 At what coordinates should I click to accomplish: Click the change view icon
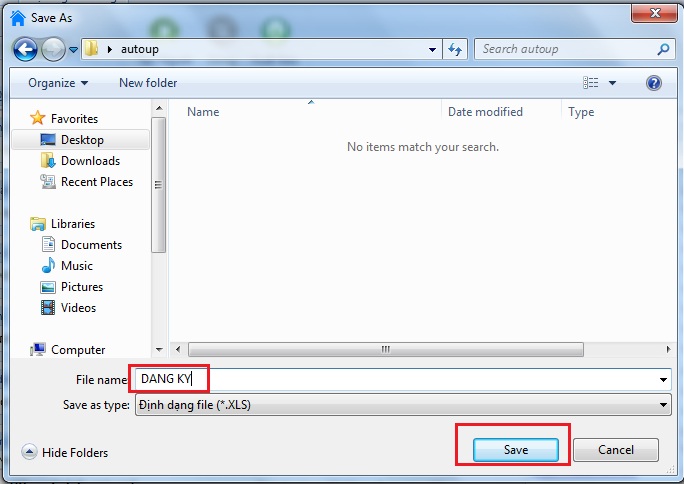(591, 83)
